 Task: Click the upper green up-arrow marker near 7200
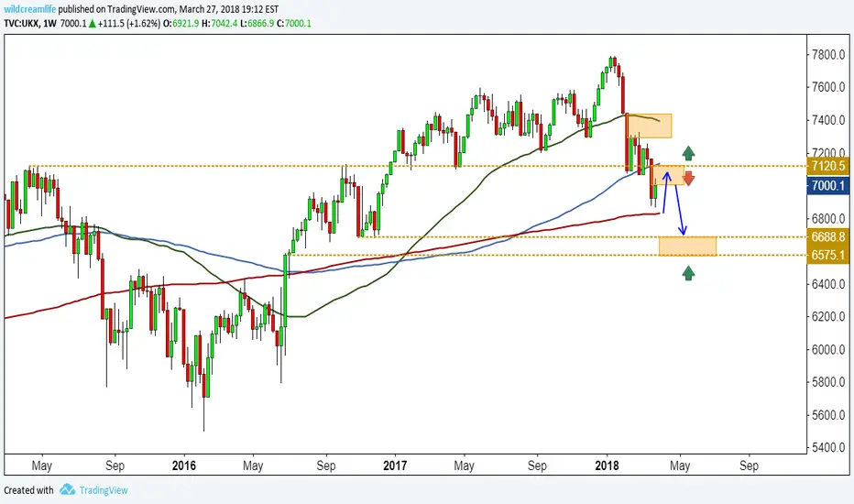688,153
